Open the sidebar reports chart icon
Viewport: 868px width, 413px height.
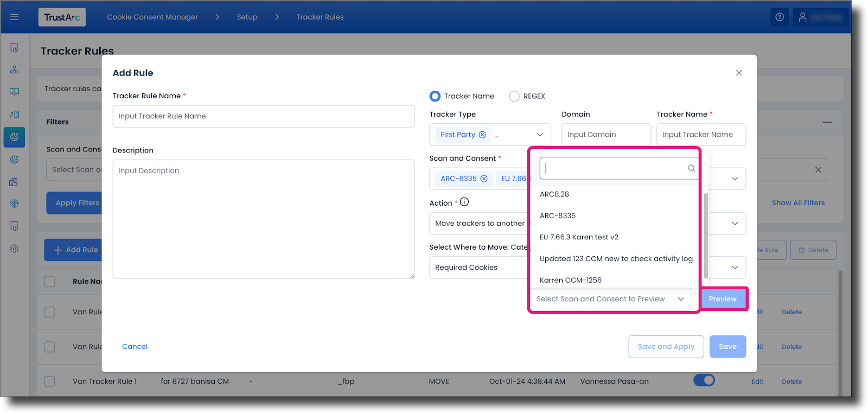pyautogui.click(x=14, y=182)
